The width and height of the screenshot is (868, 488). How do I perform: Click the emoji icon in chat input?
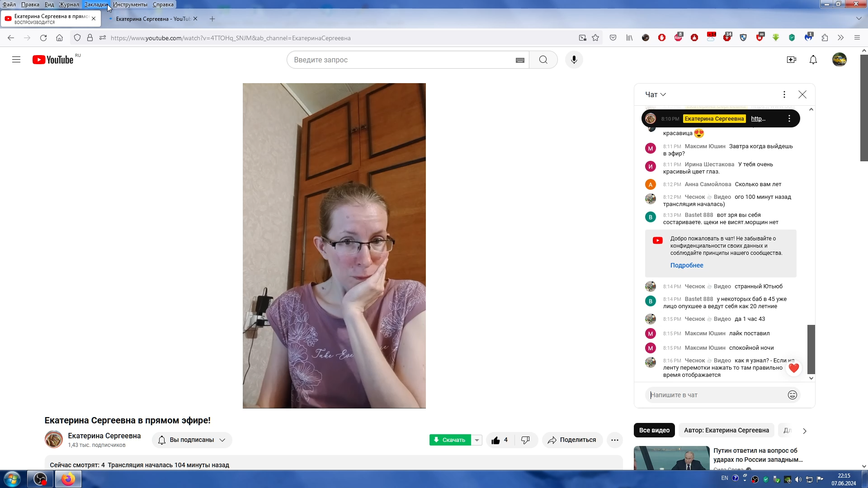793,395
